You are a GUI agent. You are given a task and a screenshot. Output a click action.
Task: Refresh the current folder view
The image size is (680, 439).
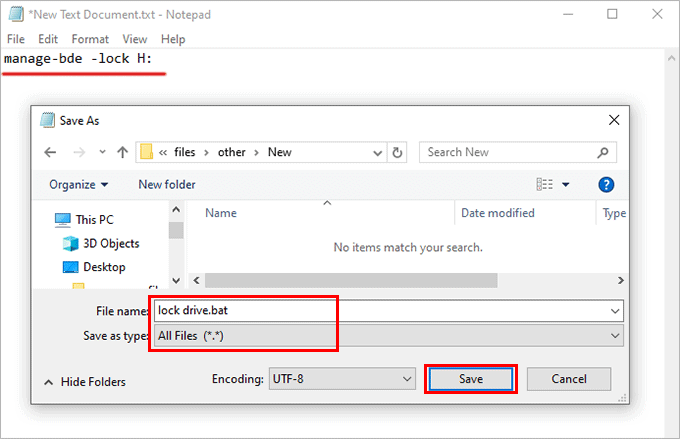click(x=397, y=153)
